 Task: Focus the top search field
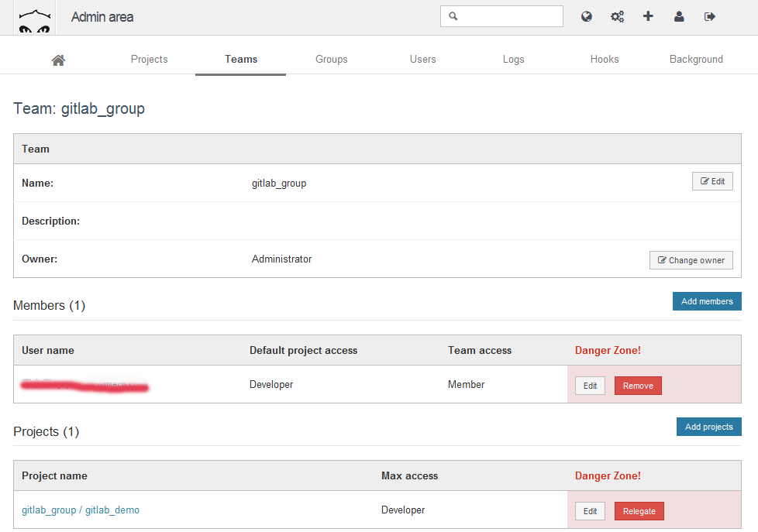click(501, 16)
